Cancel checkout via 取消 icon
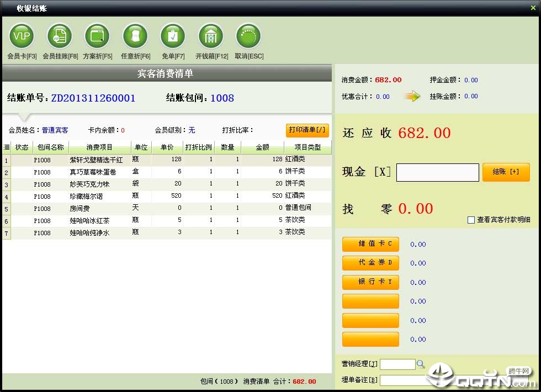 click(248, 37)
